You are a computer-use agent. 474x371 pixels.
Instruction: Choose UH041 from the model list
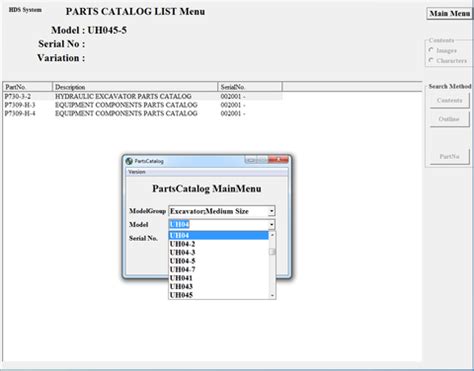[x=219, y=278]
